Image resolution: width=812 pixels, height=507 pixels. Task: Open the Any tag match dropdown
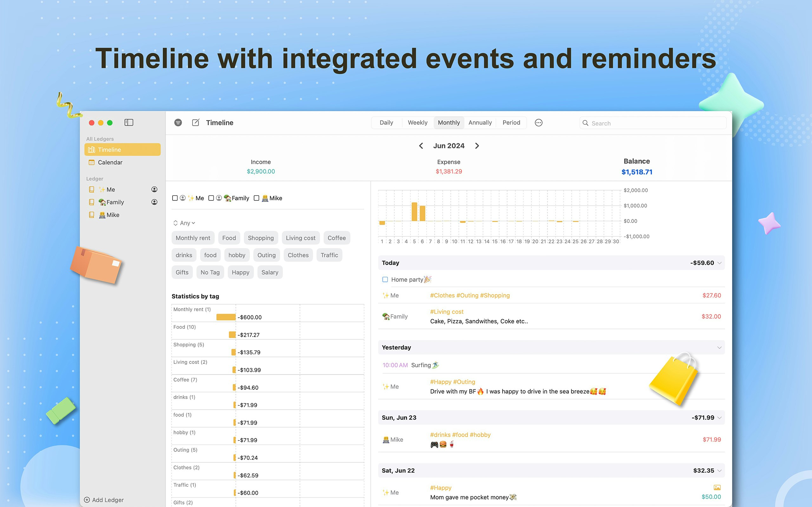tap(184, 223)
